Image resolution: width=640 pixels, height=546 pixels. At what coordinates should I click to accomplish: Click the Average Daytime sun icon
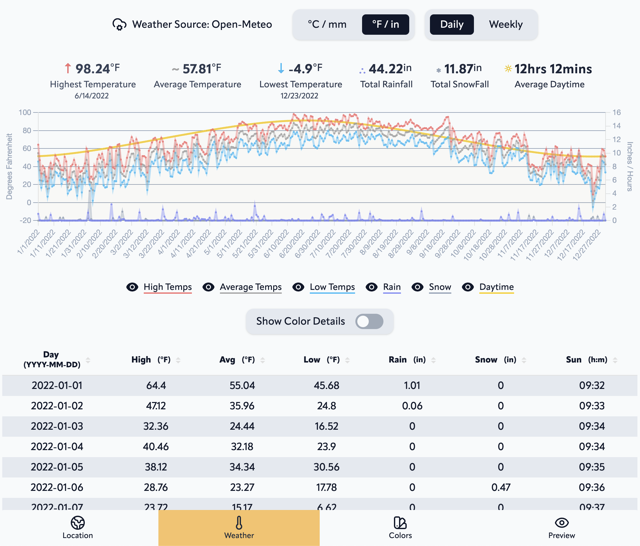pyautogui.click(x=508, y=70)
